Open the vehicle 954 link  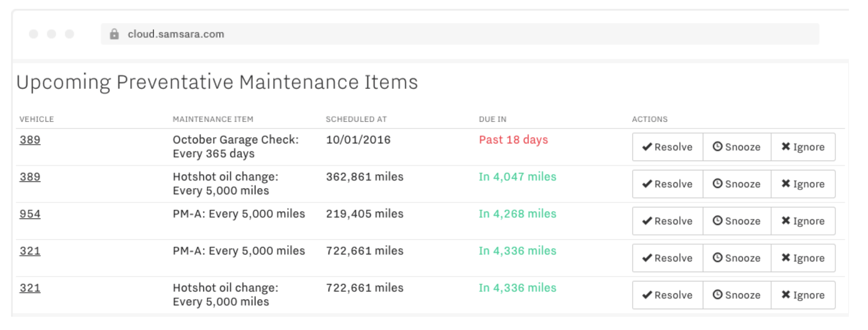click(x=30, y=214)
